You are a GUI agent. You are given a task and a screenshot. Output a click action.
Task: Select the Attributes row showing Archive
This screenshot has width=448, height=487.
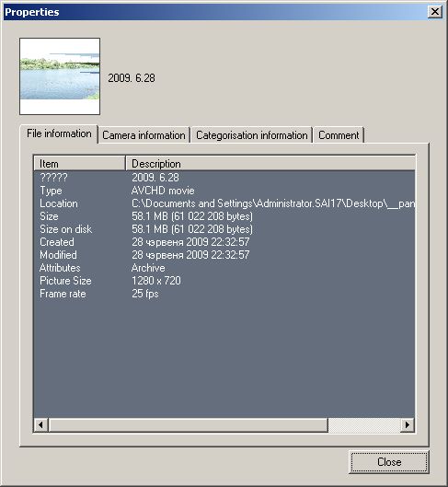224,268
